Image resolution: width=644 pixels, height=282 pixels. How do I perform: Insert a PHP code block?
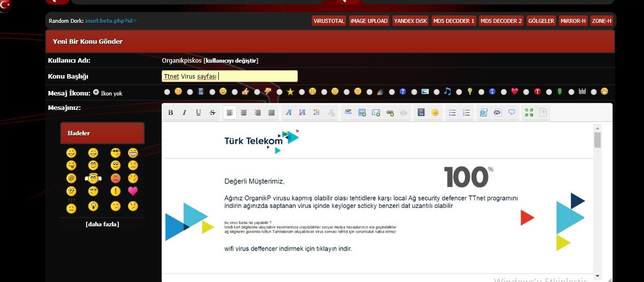(497, 113)
